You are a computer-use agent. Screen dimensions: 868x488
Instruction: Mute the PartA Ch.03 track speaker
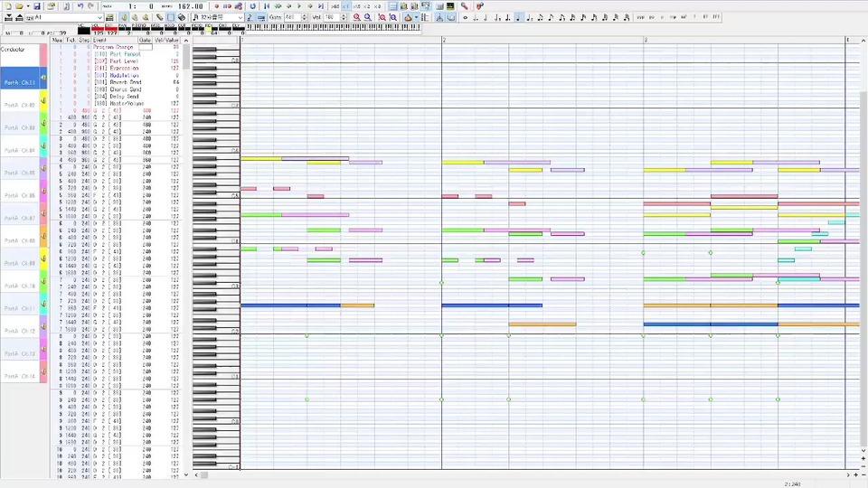pos(43,124)
